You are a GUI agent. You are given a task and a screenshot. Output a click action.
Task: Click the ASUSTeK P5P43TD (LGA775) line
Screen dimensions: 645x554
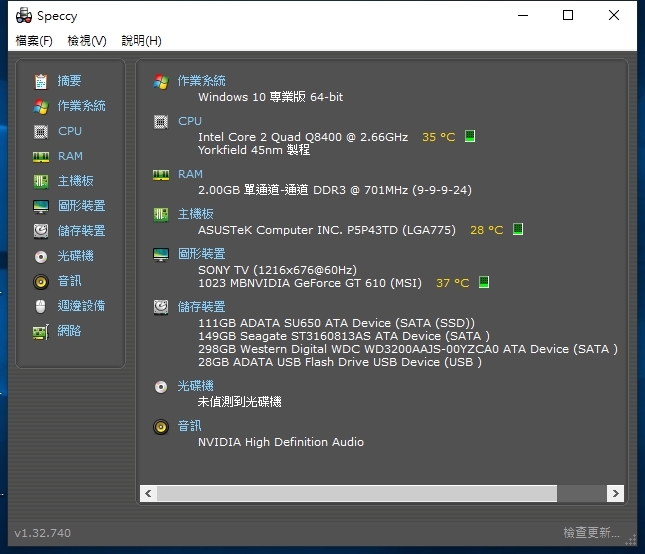327,230
